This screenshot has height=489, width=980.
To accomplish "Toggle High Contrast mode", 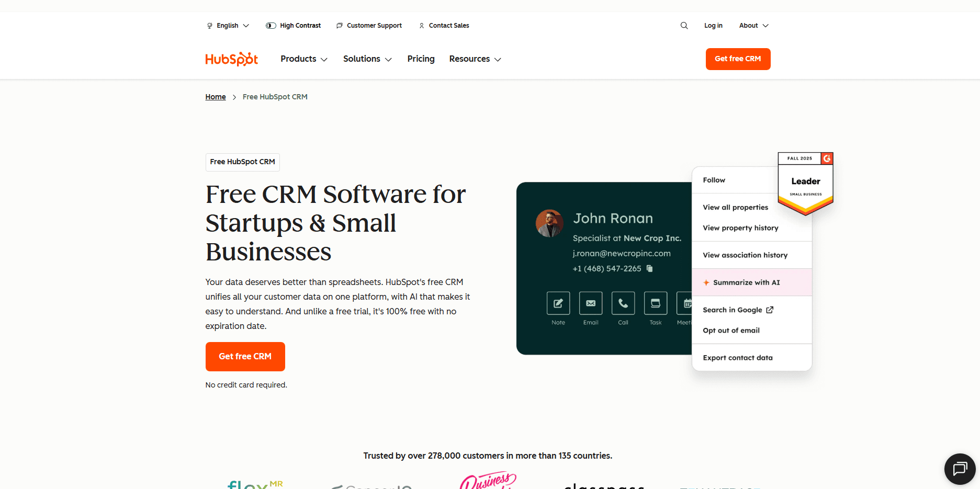I will 293,25.
